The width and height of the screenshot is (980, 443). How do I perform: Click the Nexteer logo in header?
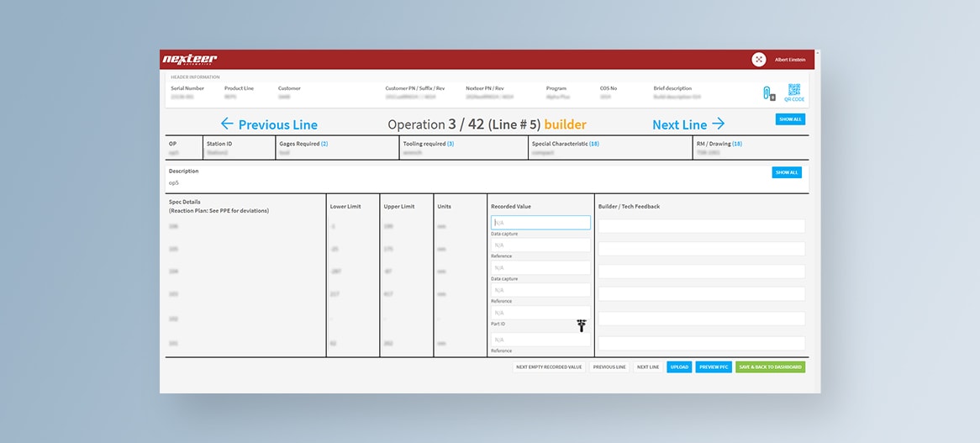click(x=190, y=59)
